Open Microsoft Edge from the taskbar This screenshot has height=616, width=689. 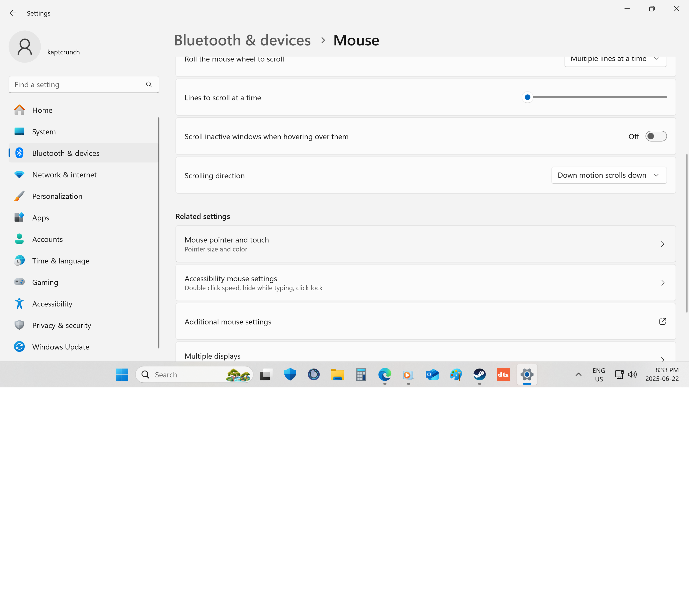pyautogui.click(x=385, y=374)
